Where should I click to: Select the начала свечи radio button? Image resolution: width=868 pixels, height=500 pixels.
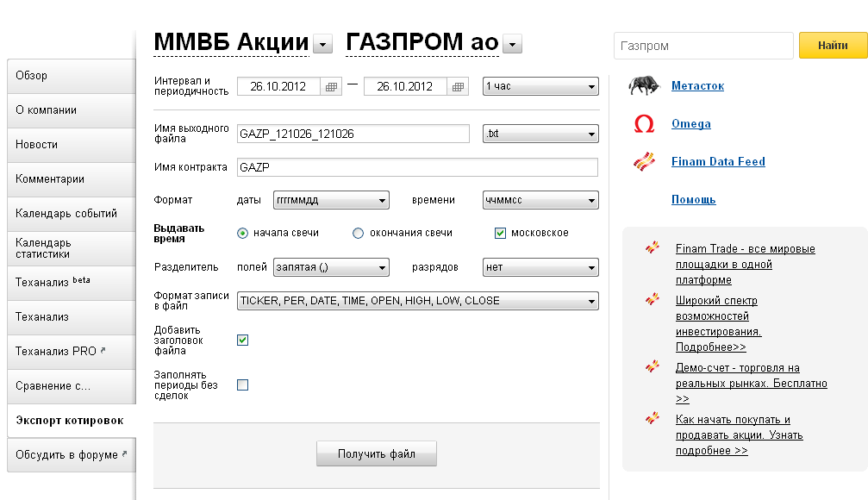242,233
